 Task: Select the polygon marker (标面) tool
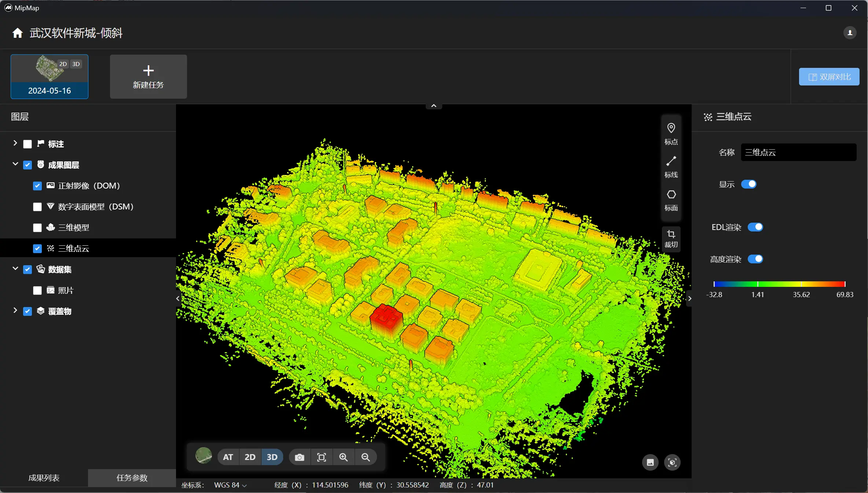(x=671, y=200)
